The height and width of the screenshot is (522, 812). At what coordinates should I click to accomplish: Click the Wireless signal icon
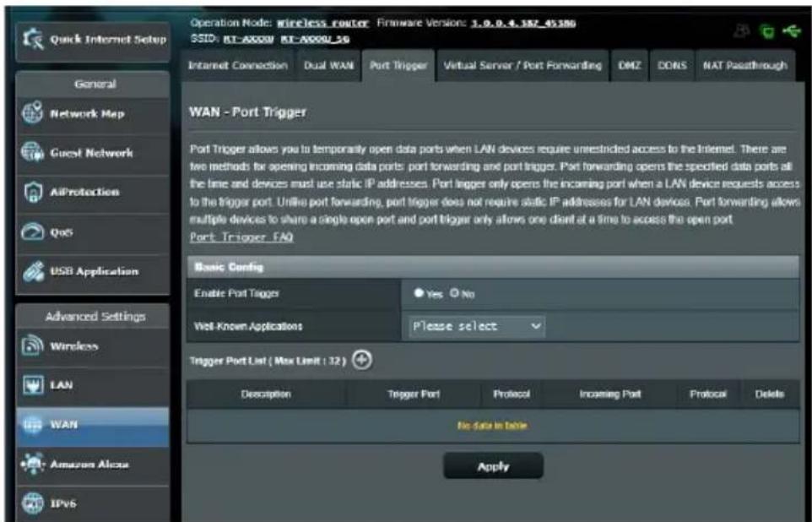click(x=33, y=346)
